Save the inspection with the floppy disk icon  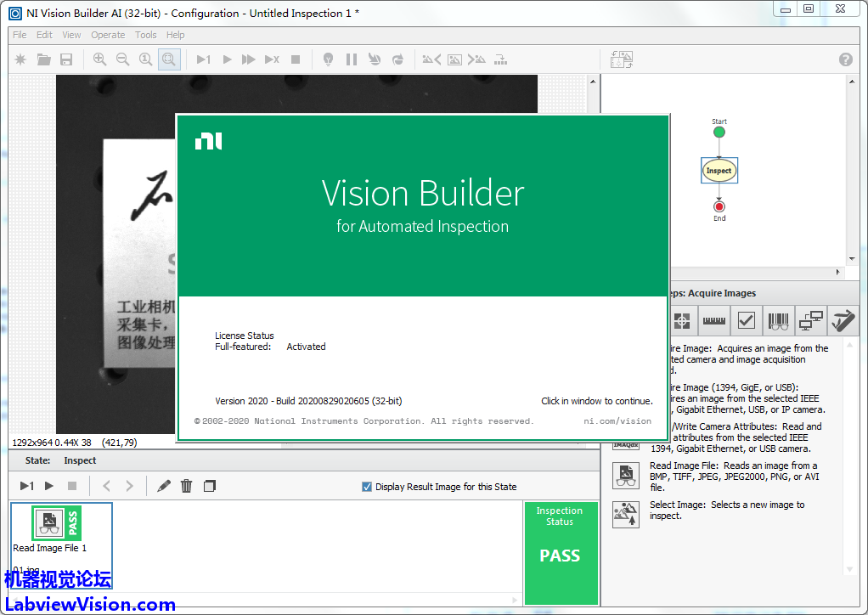(x=66, y=59)
